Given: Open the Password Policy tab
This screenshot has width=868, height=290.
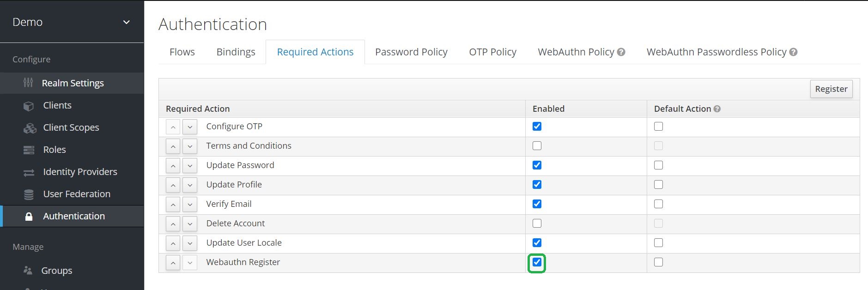Looking at the screenshot, I should [411, 52].
